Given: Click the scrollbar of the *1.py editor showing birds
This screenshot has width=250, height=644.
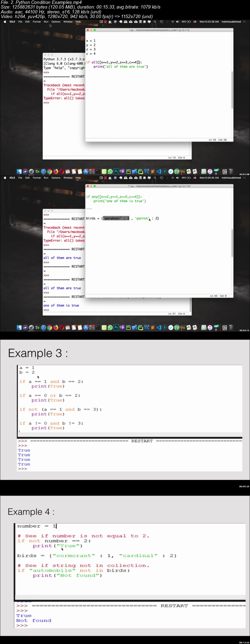Looking at the screenshot, I should pos(232,243).
